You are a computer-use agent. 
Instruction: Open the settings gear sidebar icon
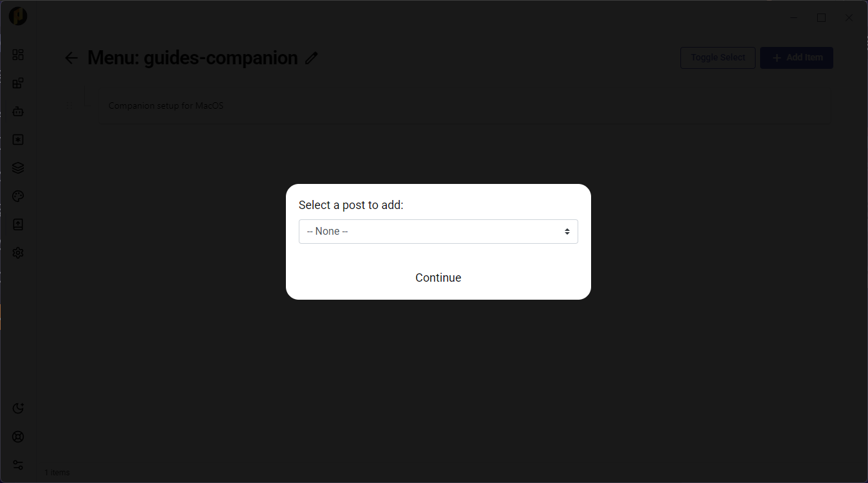click(x=18, y=253)
